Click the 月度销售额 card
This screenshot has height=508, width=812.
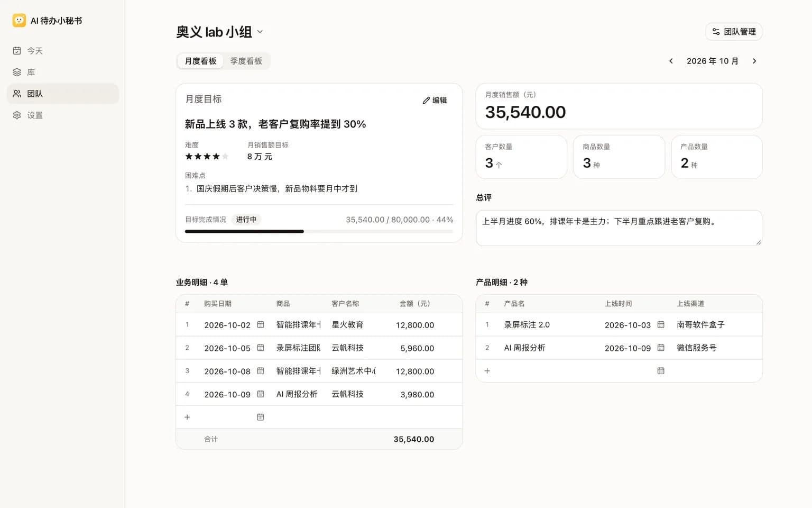point(619,106)
